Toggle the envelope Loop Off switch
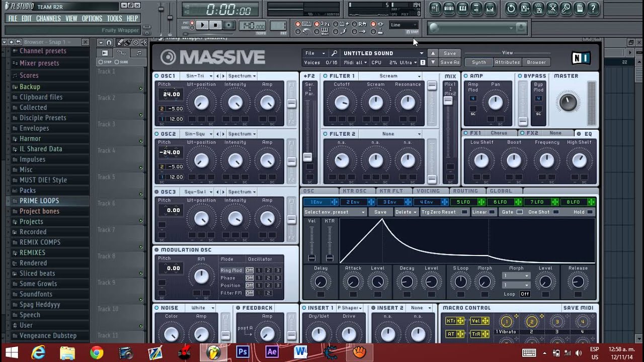This screenshot has width=644, height=362. coord(525,294)
